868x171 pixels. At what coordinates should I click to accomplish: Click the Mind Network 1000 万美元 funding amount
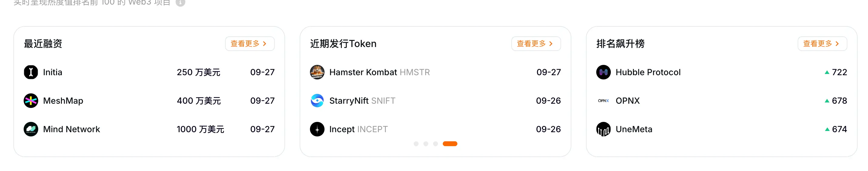(x=200, y=129)
